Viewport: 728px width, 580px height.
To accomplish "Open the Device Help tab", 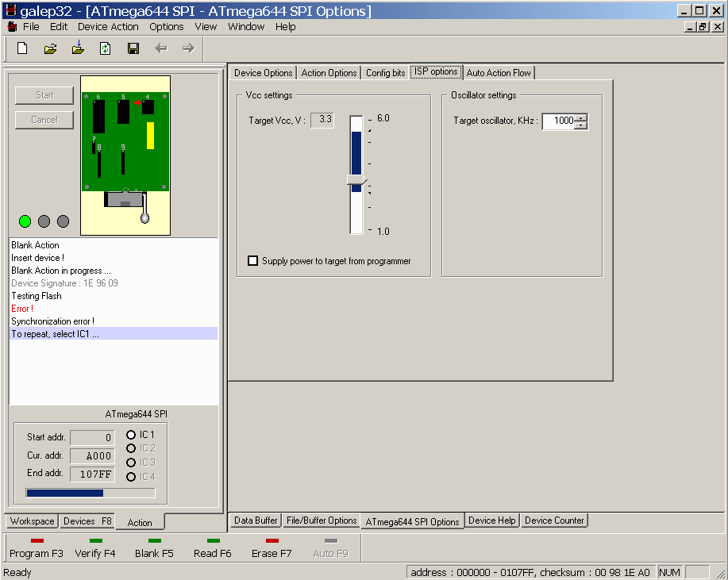I will pos(491,520).
